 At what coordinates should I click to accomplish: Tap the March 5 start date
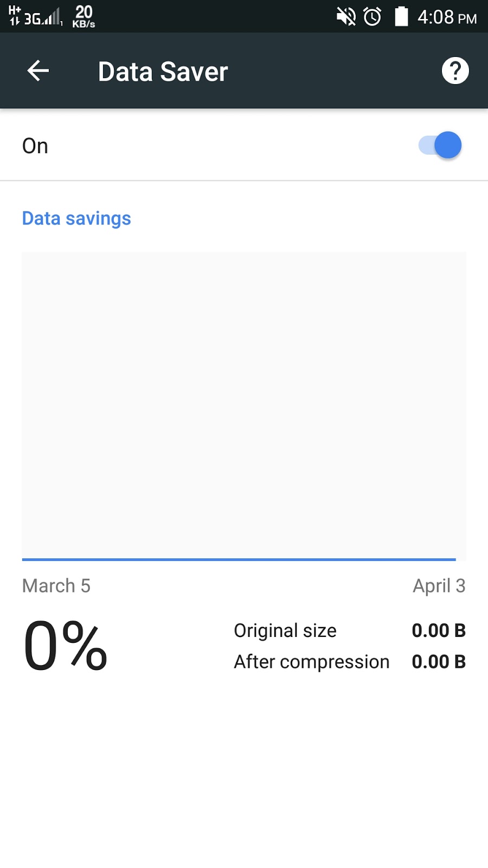tap(56, 586)
